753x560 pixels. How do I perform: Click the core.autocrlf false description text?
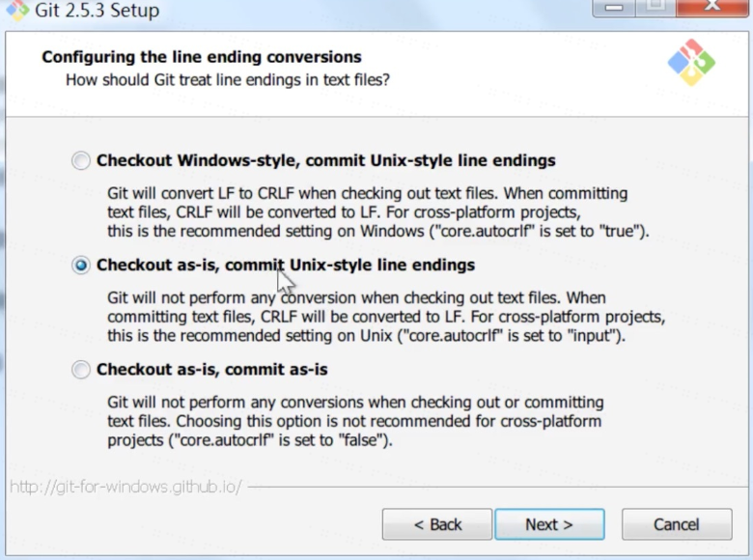[x=355, y=421]
